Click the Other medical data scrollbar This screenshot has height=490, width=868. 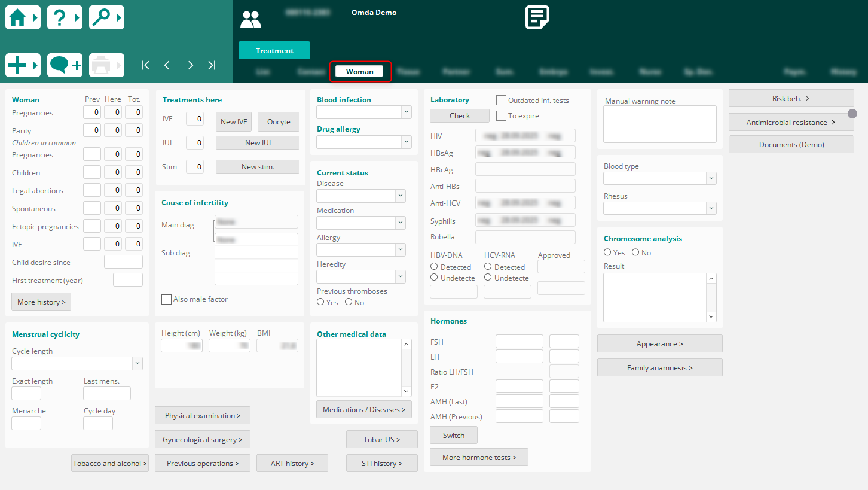click(407, 367)
